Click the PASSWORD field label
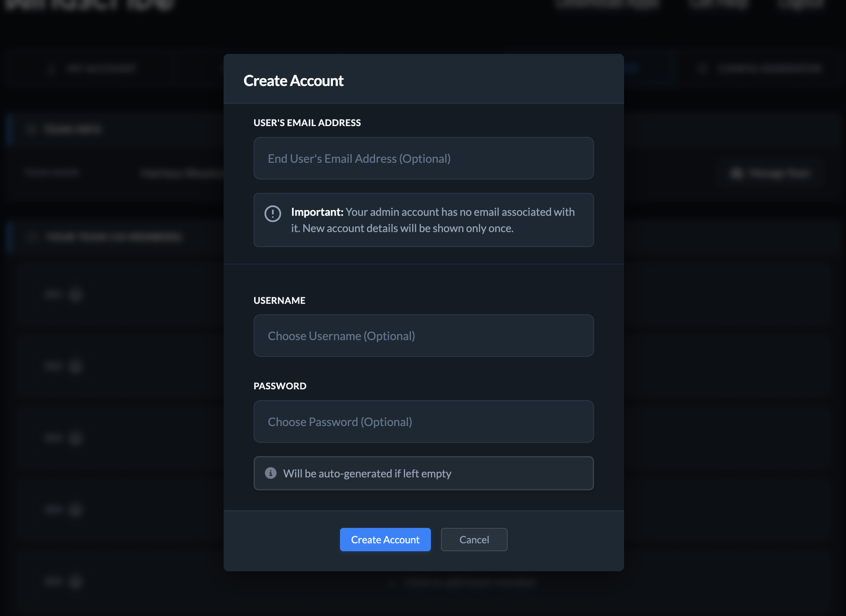Image resolution: width=846 pixels, height=616 pixels. 280,386
